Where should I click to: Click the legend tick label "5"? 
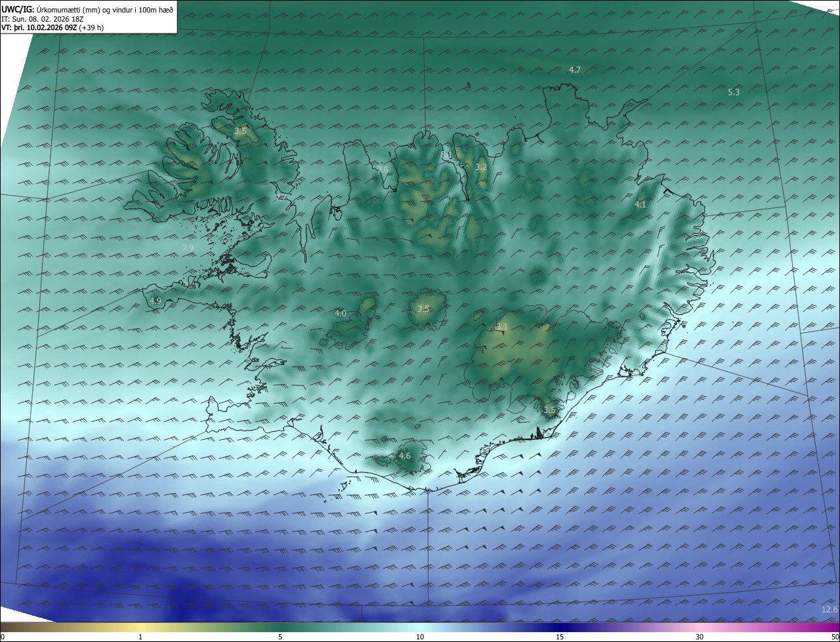point(280,637)
